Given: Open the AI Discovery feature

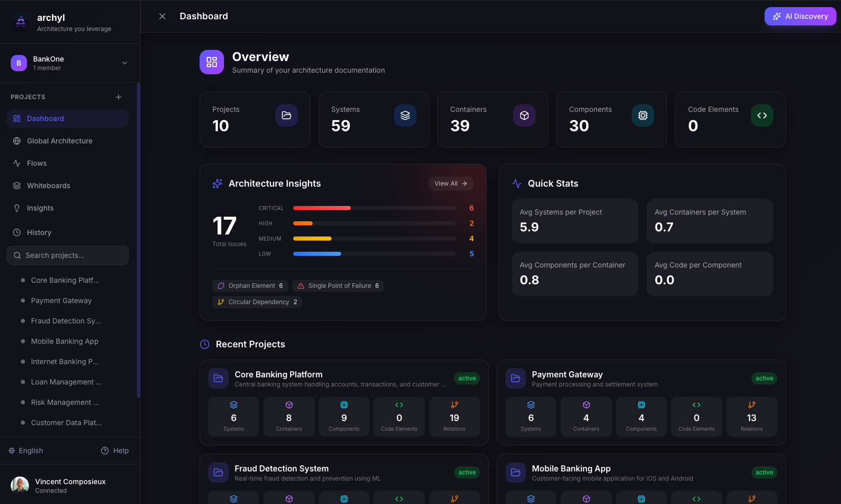Looking at the screenshot, I should coord(800,16).
